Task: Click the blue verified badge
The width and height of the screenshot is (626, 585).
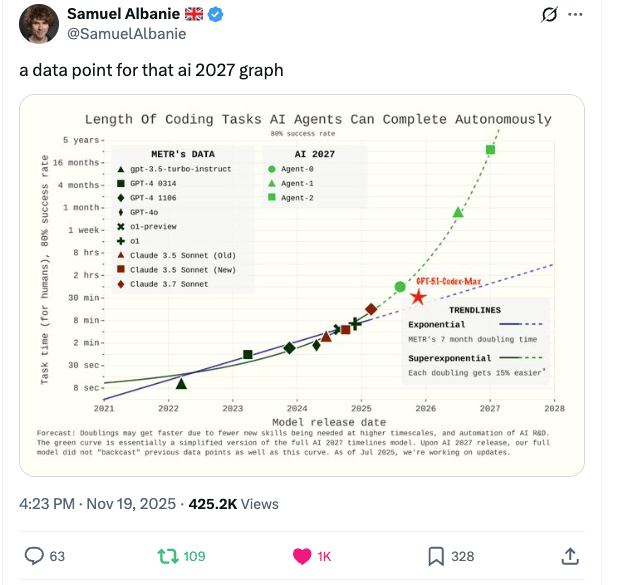Action: (216, 14)
